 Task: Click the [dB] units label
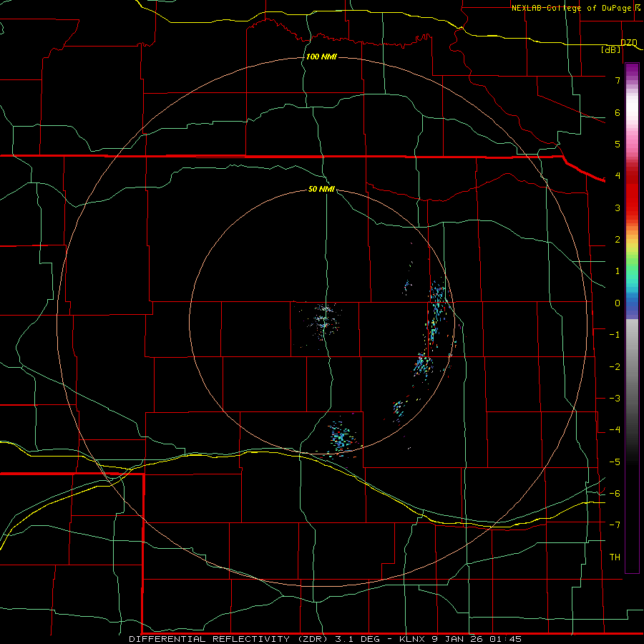pos(611,50)
